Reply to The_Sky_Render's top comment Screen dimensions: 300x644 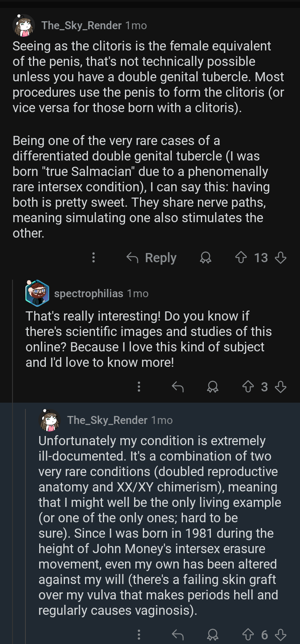tap(152, 258)
